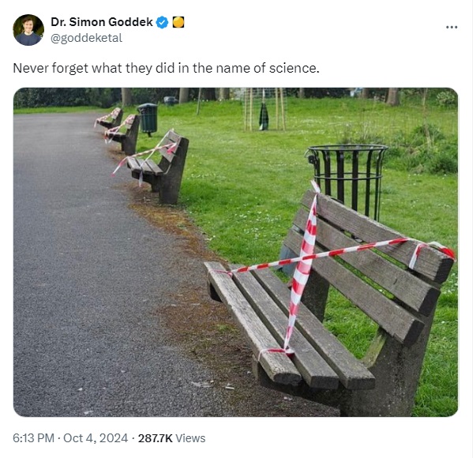Click the display name Dr. Simon Goddek
The height and width of the screenshot is (458, 476).
[102, 22]
